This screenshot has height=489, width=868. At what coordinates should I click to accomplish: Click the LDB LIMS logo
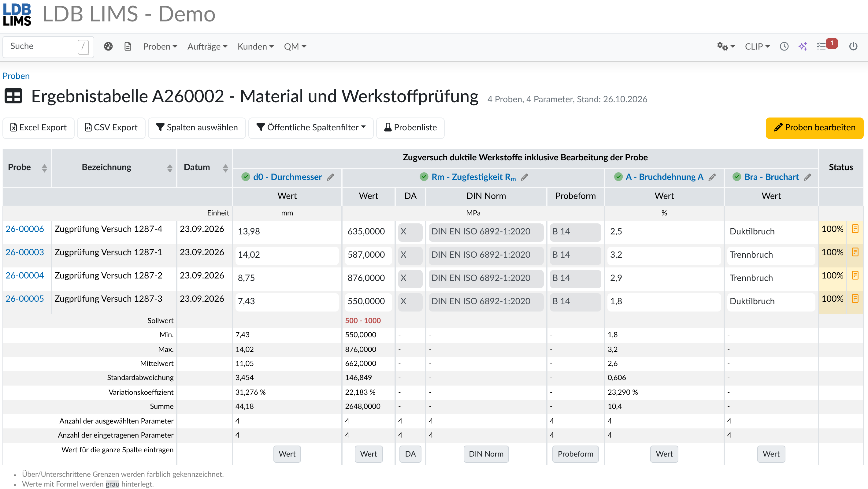[17, 15]
